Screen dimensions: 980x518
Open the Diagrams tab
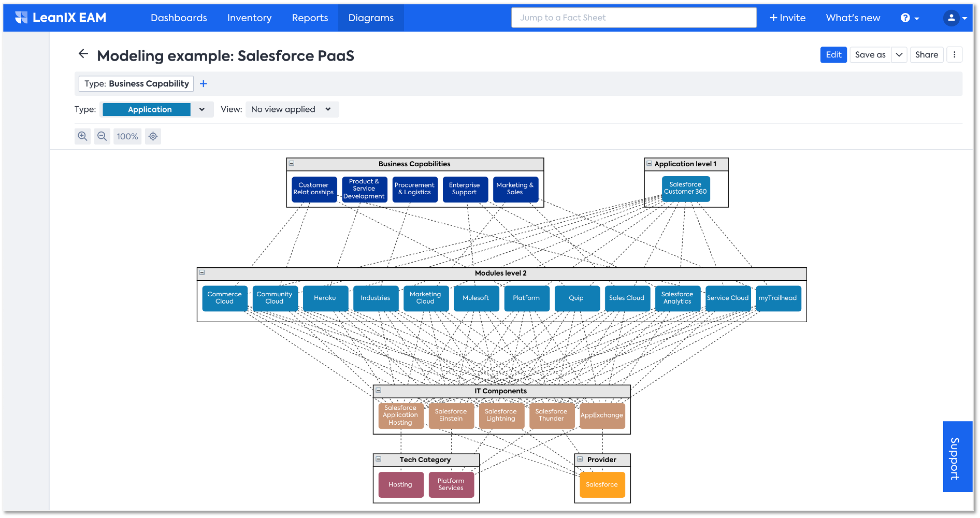pos(371,18)
